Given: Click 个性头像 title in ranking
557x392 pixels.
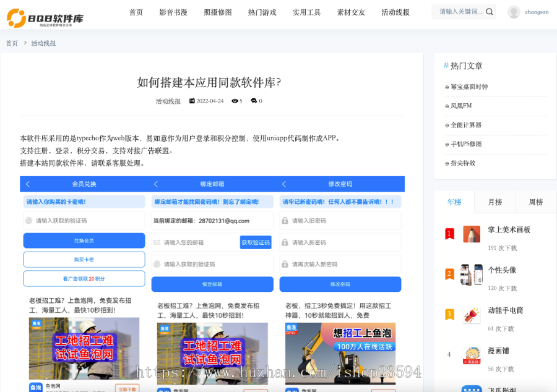Looking at the screenshot, I should (502, 270).
